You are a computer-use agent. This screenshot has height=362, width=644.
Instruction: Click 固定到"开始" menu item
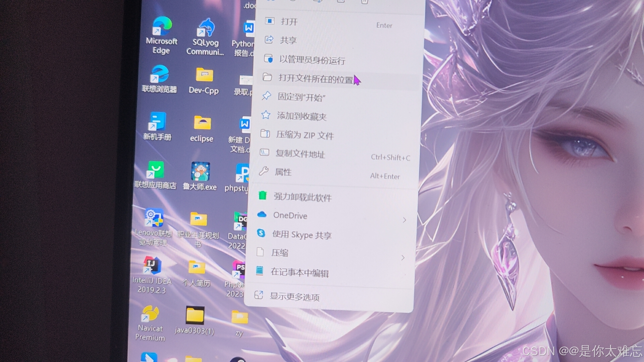tap(301, 98)
